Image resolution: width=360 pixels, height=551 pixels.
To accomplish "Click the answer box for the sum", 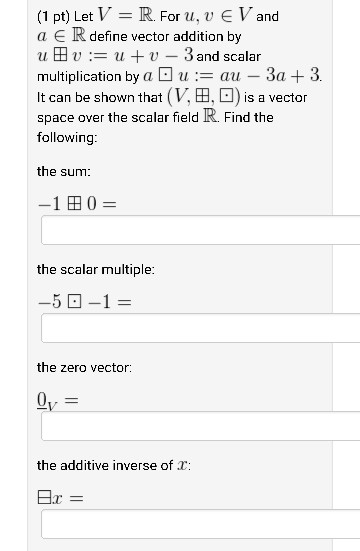I will click(201, 230).
